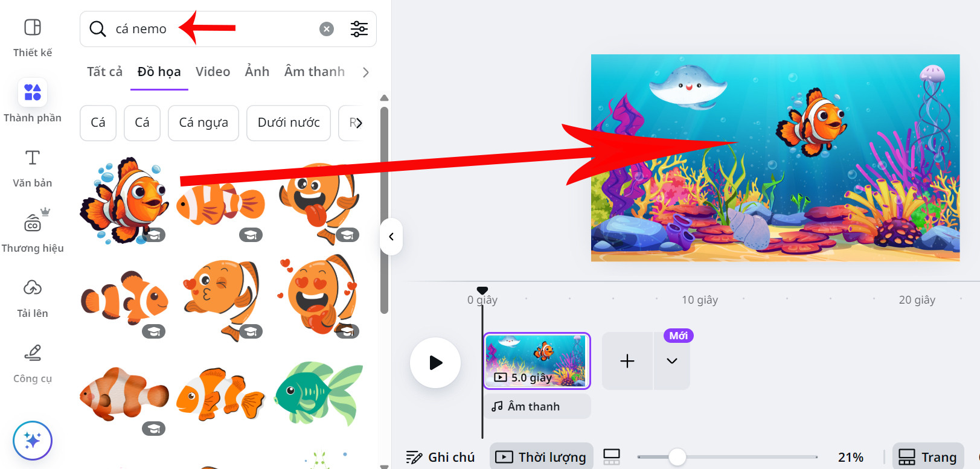Collapse the side panel with arrow handle

point(391,237)
